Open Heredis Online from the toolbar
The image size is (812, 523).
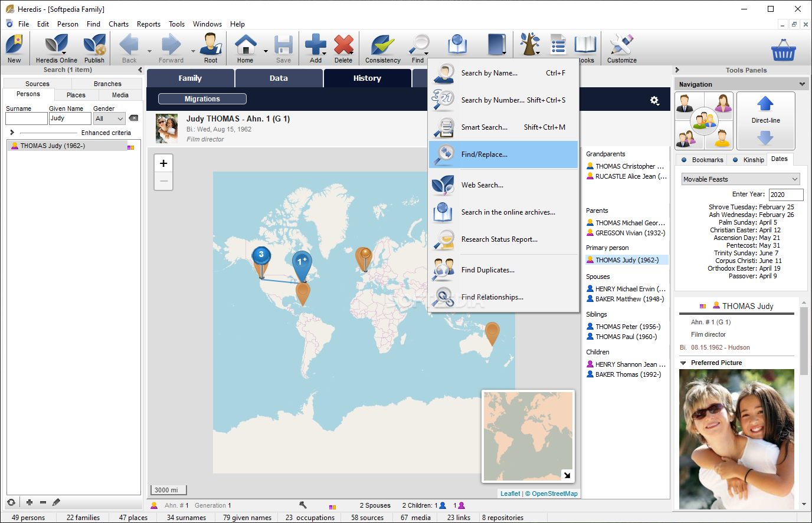coord(56,48)
